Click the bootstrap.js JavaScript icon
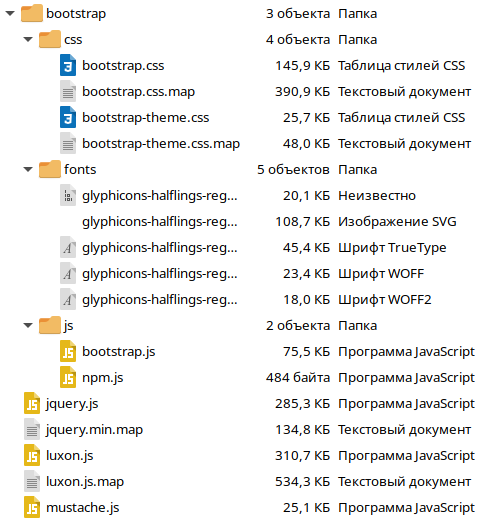 68,352
